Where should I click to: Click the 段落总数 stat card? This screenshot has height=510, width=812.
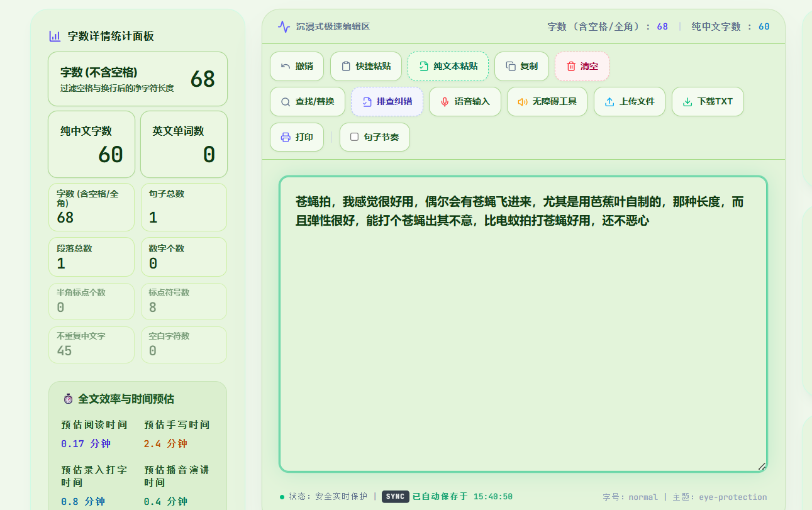point(92,257)
